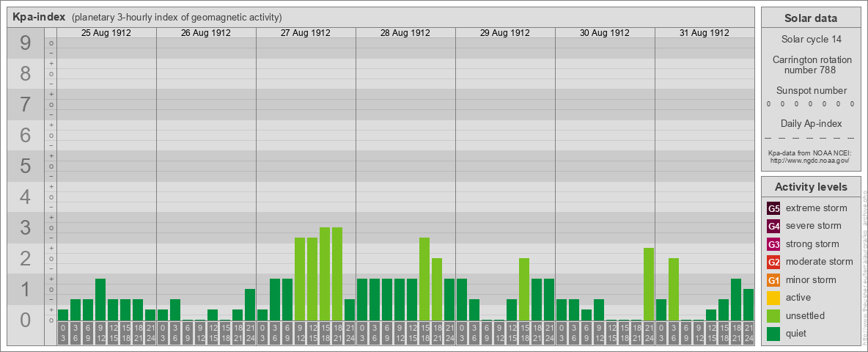Click the 27 Aug 18-21 unsettled bar
Screen dimensions: 868x352
click(x=337, y=274)
